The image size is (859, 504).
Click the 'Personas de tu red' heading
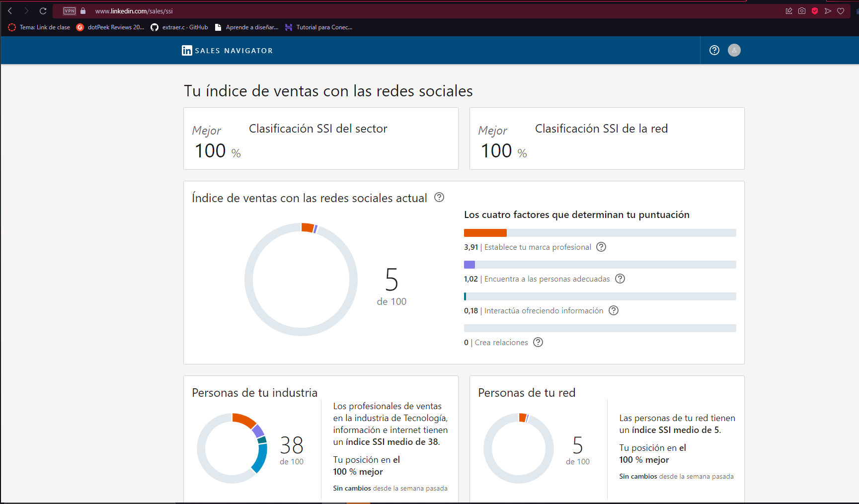tap(527, 393)
